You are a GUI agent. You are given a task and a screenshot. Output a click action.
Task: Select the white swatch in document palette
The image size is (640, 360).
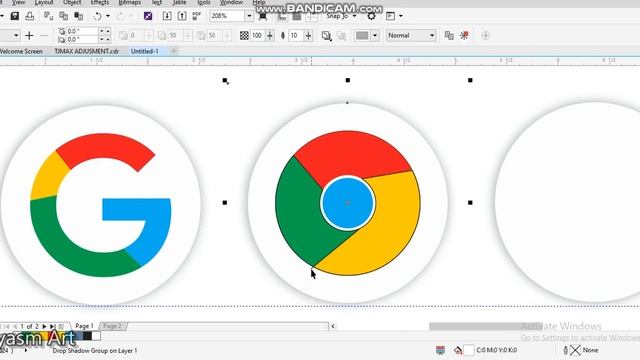coord(96,336)
